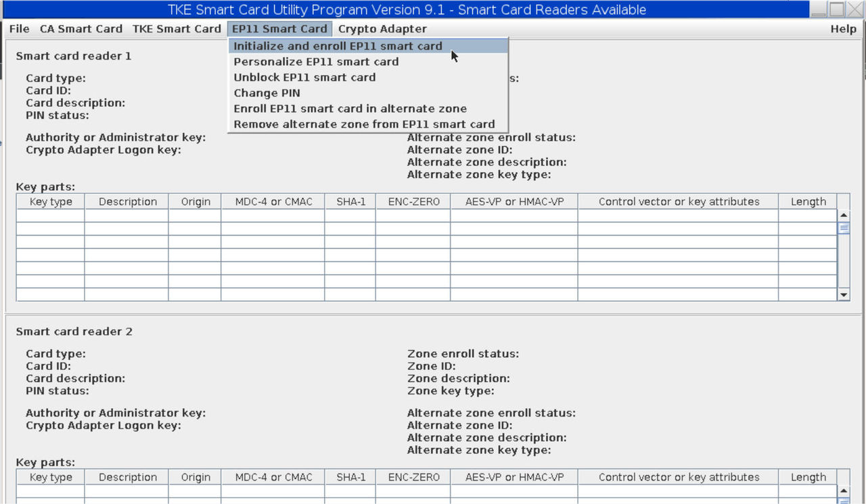The height and width of the screenshot is (504, 866).
Task: Click the Description column header in reader 1
Action: [127, 202]
